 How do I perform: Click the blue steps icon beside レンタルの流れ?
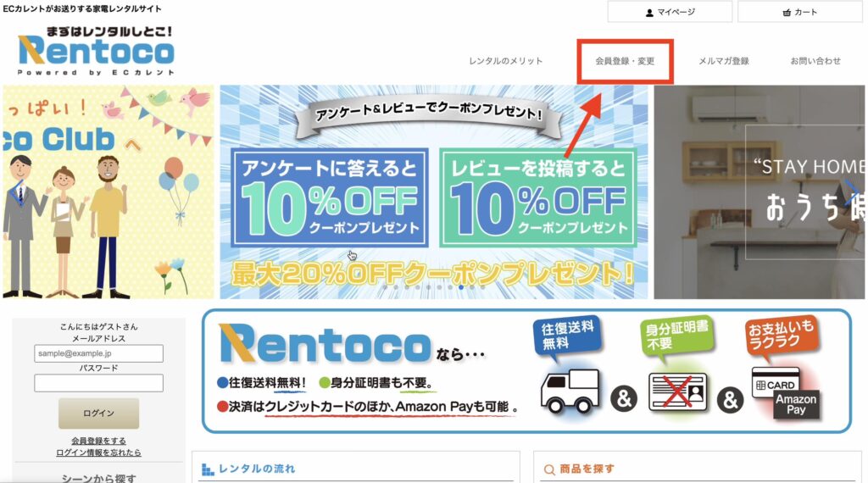point(208,469)
